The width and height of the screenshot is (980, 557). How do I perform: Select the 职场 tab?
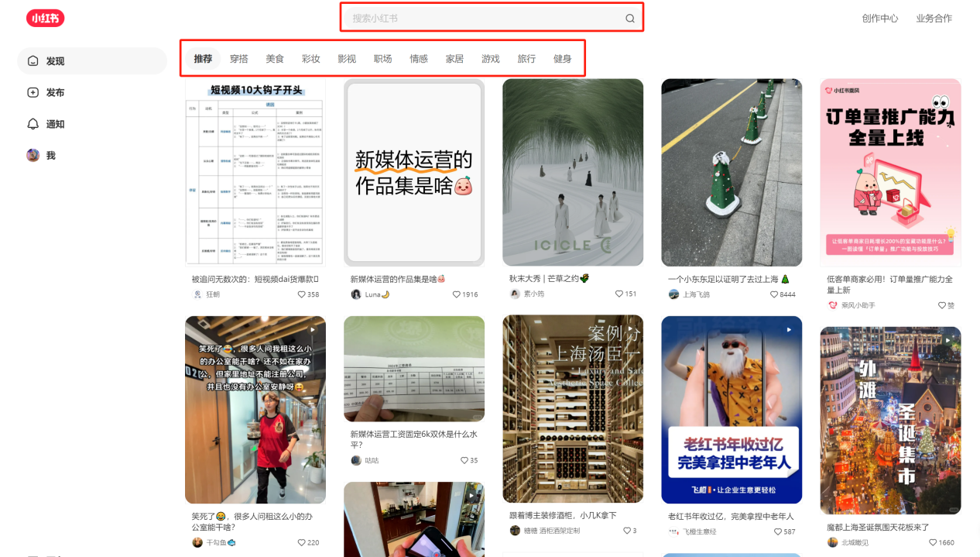click(x=382, y=59)
